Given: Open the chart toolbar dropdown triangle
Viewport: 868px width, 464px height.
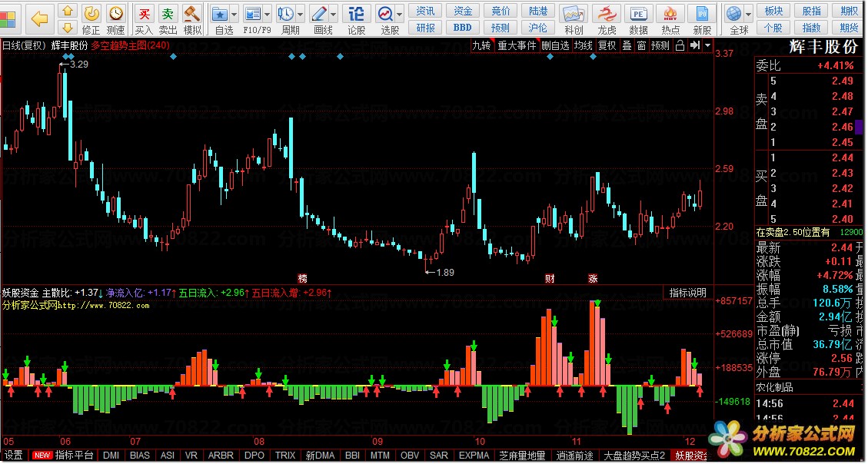Looking at the screenshot, I should [707, 46].
